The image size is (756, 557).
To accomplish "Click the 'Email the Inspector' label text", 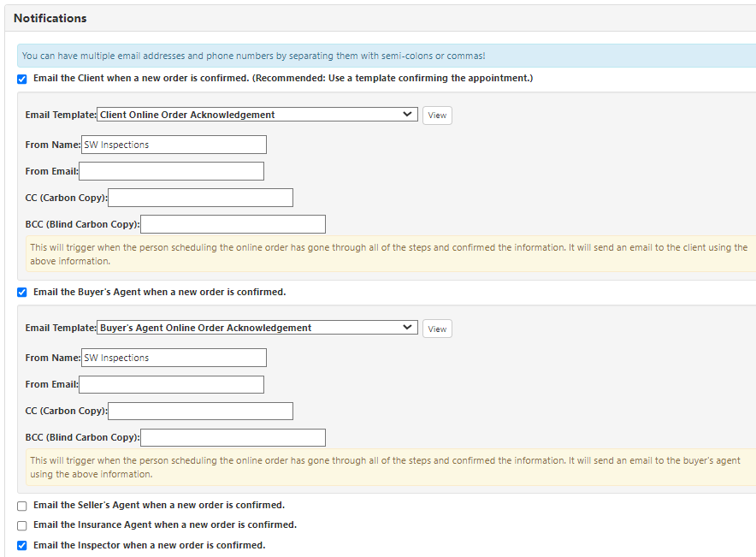I will coord(150,545).
